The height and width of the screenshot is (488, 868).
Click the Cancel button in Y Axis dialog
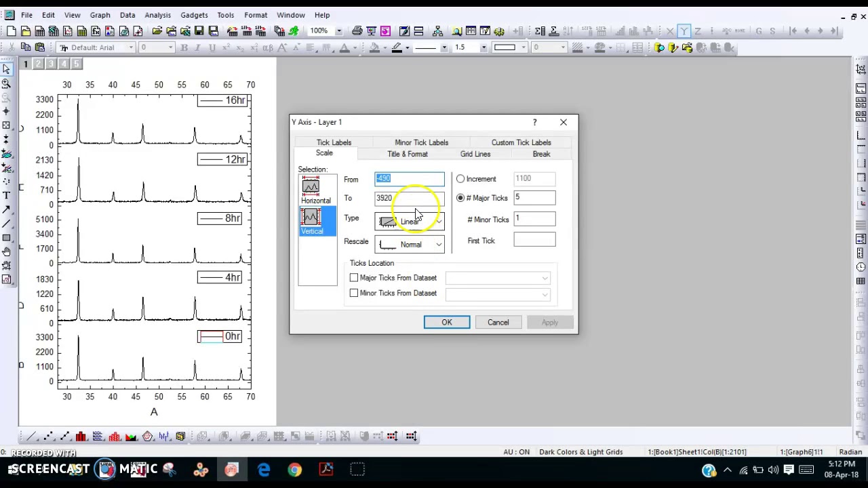498,323
